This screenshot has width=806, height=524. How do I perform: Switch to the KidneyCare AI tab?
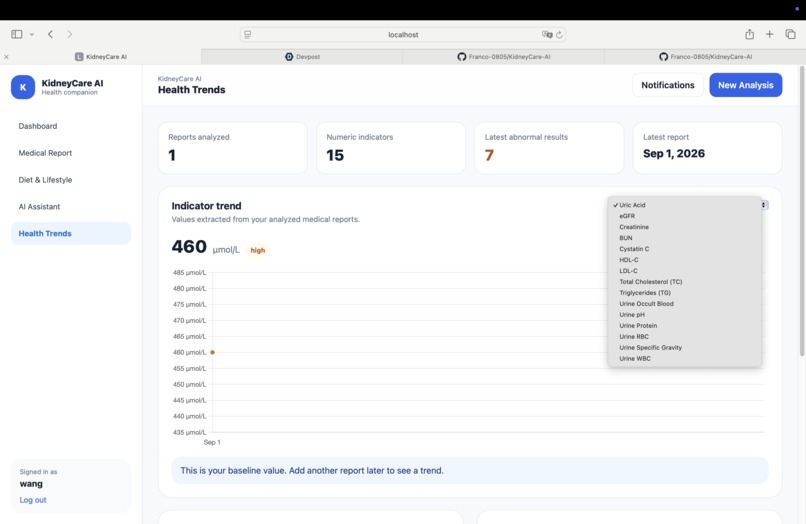click(101, 57)
